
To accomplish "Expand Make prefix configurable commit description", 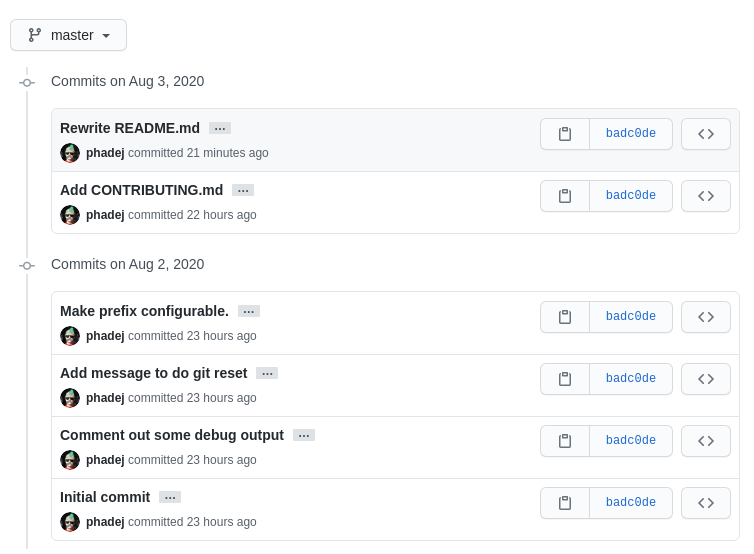I will click(x=249, y=311).
